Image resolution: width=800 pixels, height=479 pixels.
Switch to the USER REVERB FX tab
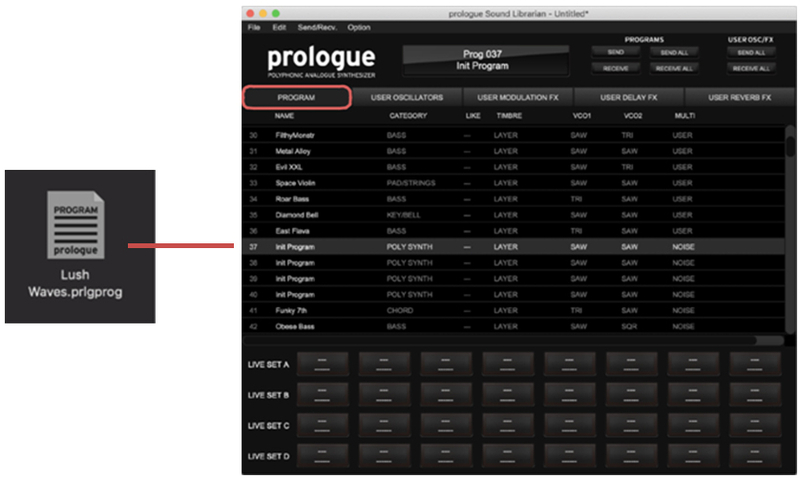pyautogui.click(x=739, y=97)
